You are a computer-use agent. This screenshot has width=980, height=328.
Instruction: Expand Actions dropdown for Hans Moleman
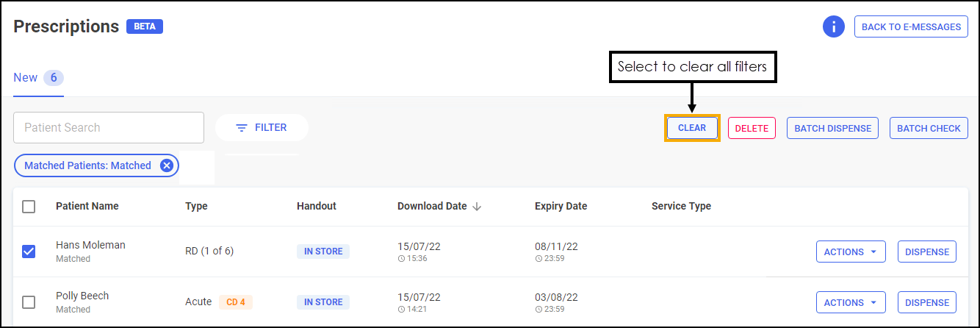click(x=851, y=252)
